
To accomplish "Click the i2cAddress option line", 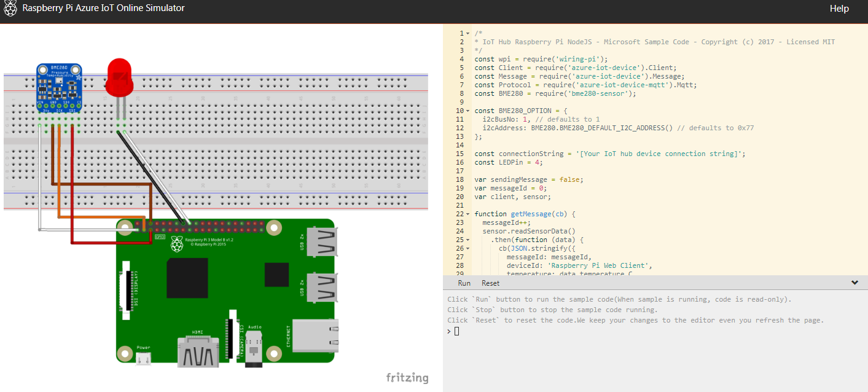I will tap(618, 128).
